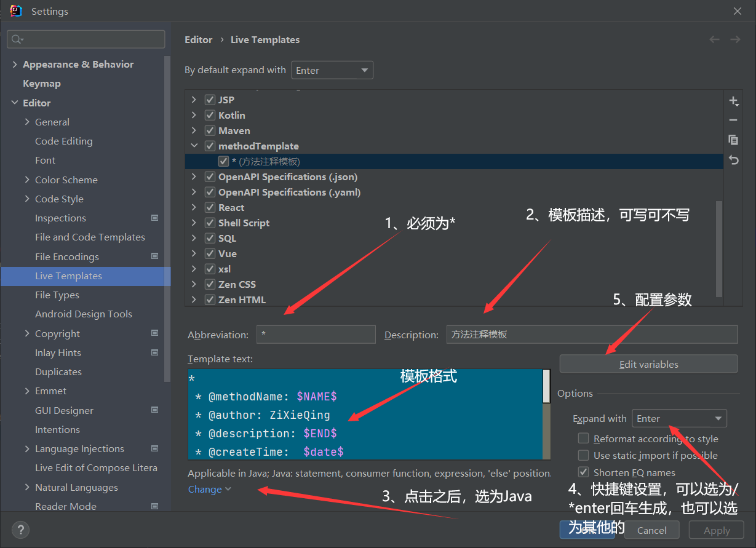
Task: Click the Cancel button
Action: point(651,530)
